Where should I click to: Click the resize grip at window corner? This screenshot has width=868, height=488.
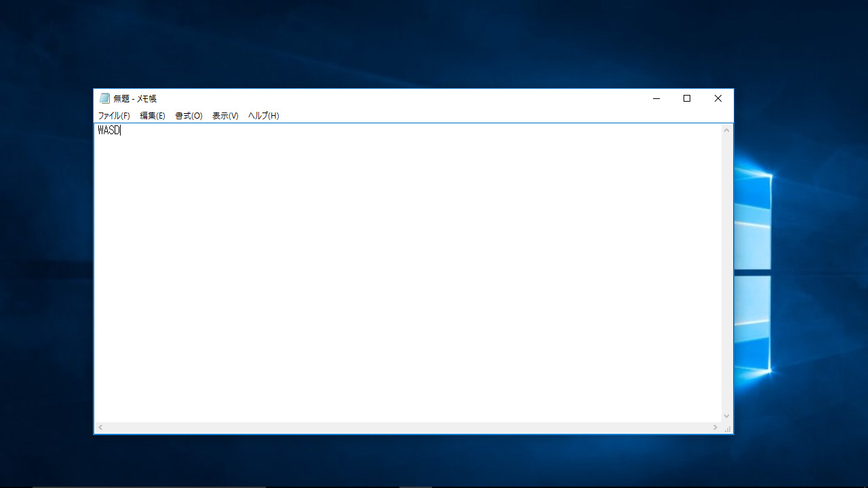coord(728,428)
